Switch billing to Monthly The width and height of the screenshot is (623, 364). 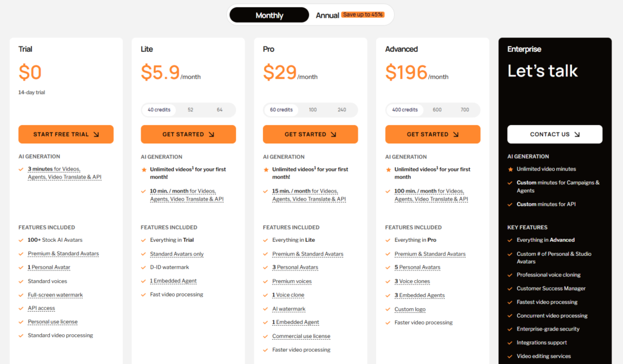pos(269,15)
